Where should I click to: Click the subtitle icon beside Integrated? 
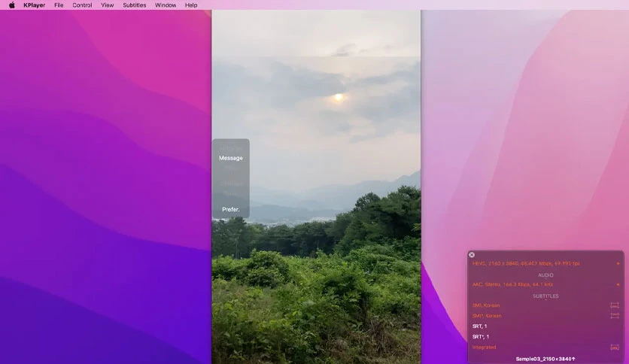(x=615, y=347)
